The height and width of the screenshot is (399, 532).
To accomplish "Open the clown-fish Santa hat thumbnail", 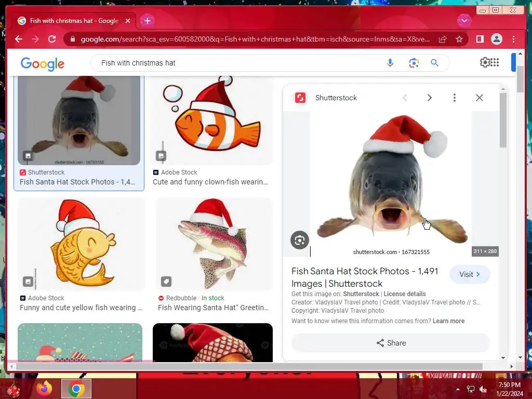I will tap(212, 121).
